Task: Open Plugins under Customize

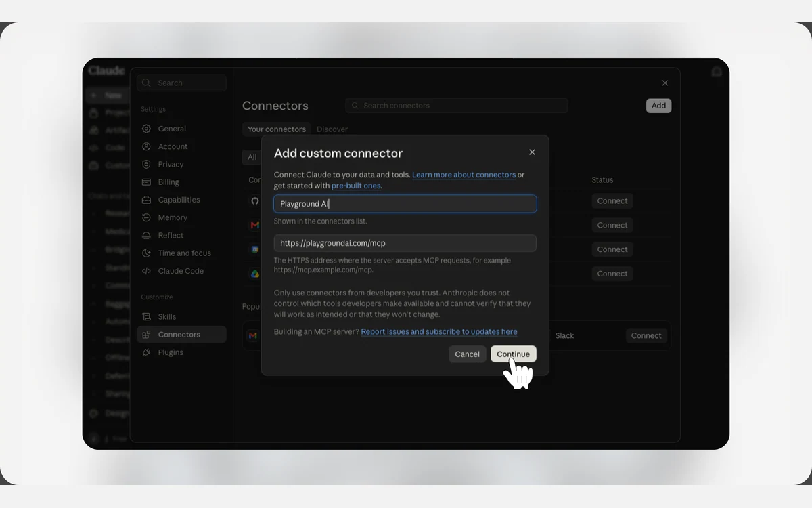Action: click(x=181, y=352)
